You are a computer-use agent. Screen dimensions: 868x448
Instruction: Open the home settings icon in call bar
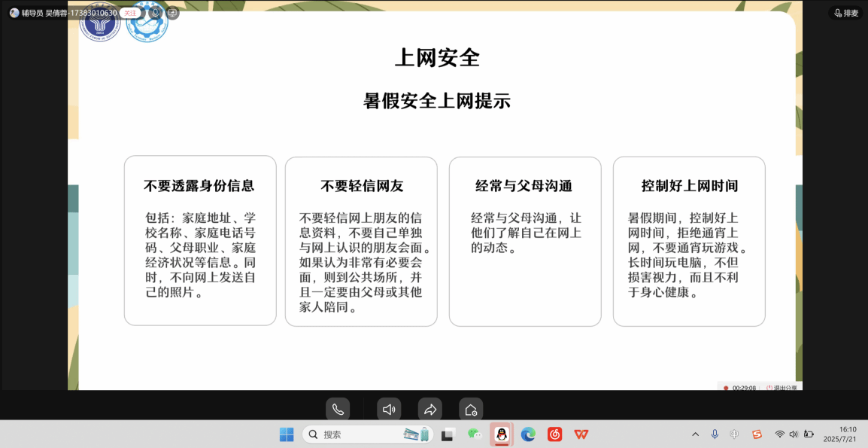[x=471, y=410]
